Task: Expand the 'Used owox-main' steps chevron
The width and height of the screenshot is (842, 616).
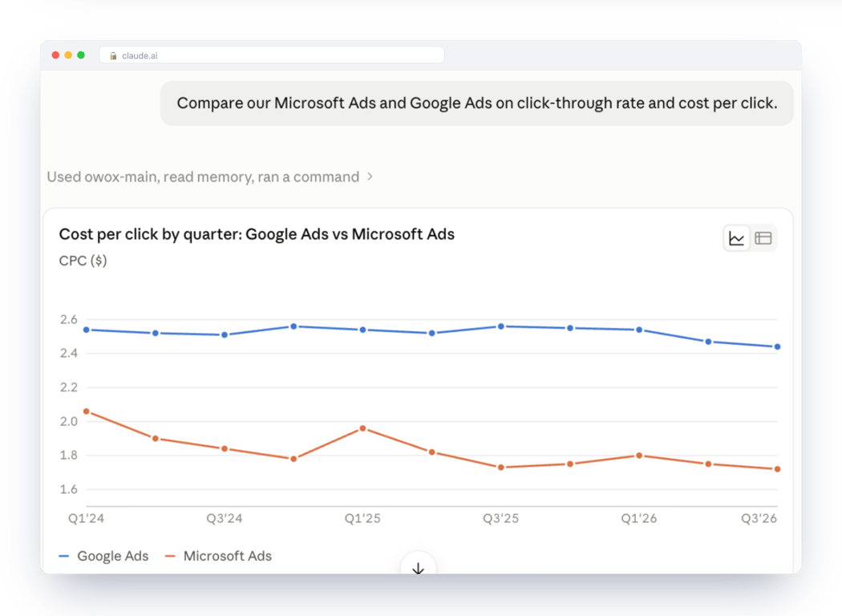Action: pyautogui.click(x=370, y=176)
